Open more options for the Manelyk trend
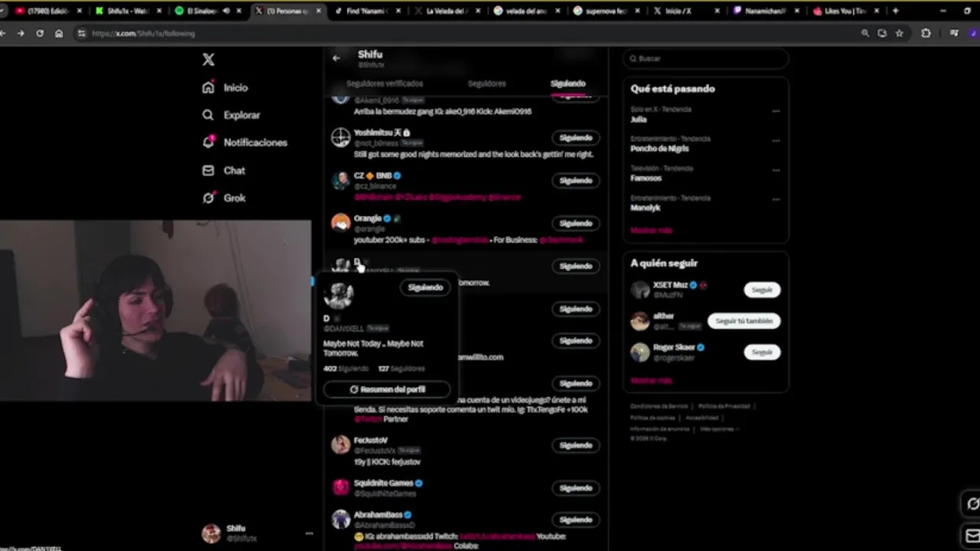This screenshot has height=551, width=980. 776,200
